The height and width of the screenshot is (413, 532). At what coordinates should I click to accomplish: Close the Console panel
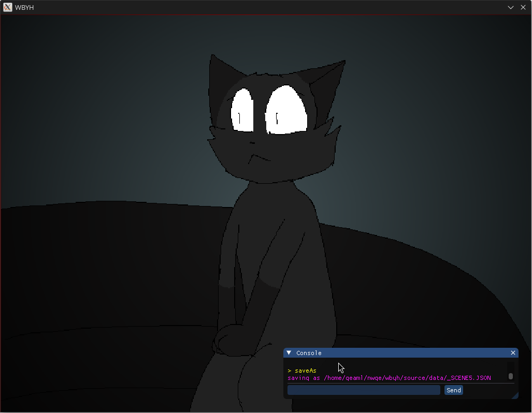(x=513, y=352)
